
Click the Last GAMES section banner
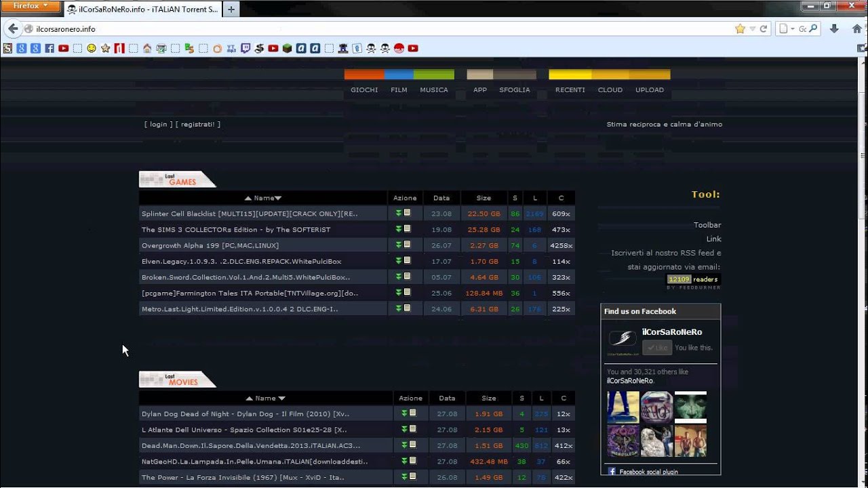[x=177, y=179]
